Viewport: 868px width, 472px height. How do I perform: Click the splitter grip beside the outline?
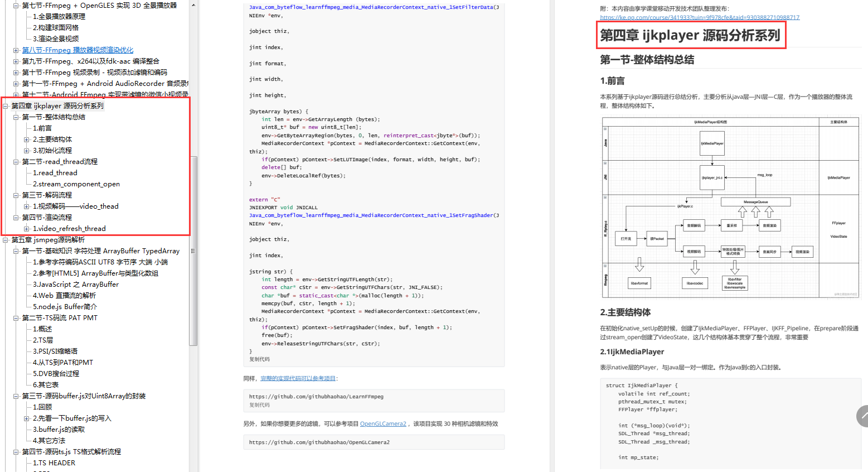(x=193, y=251)
